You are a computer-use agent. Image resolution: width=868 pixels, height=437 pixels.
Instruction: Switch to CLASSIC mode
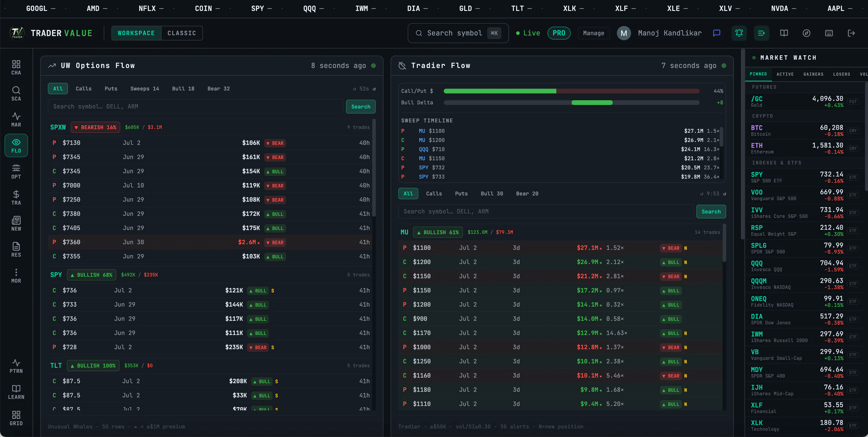182,33
